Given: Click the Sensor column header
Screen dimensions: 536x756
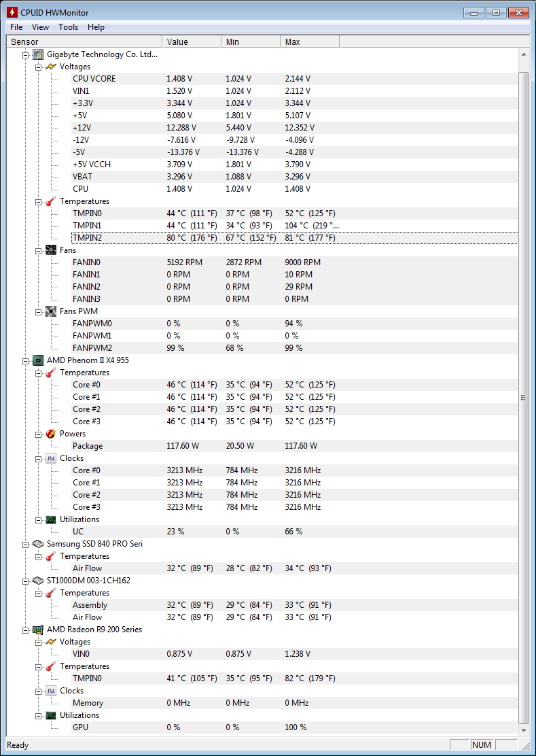Looking at the screenshot, I should (84, 42).
